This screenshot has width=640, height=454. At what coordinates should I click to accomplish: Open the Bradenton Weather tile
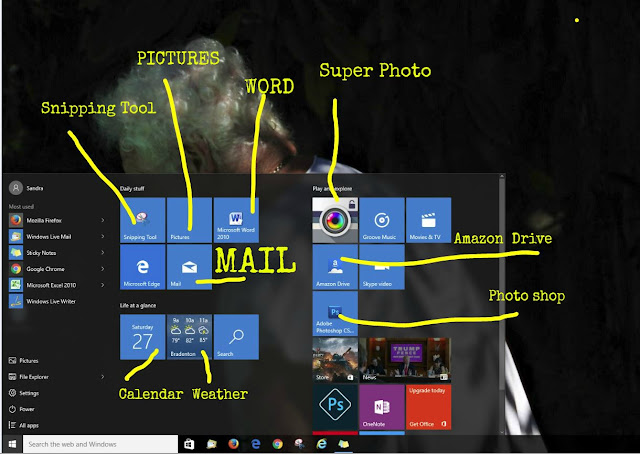tap(189, 337)
